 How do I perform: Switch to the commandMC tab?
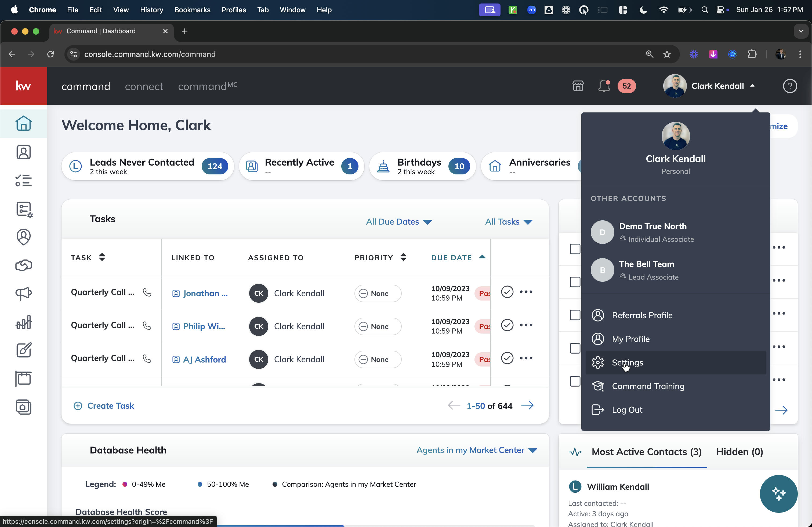[x=208, y=86]
